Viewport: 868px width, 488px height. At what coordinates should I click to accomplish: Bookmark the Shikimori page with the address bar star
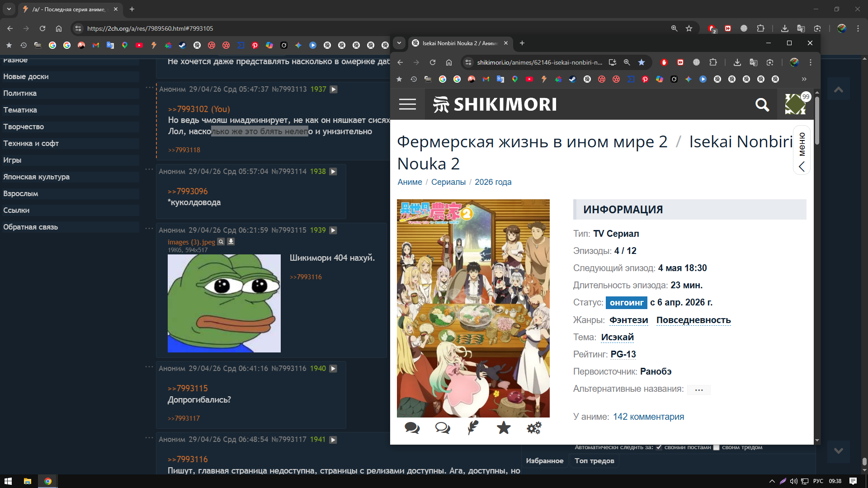tap(642, 62)
